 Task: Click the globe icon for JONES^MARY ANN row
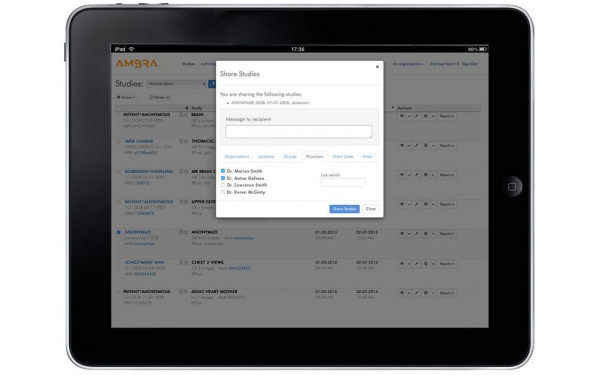(426, 264)
